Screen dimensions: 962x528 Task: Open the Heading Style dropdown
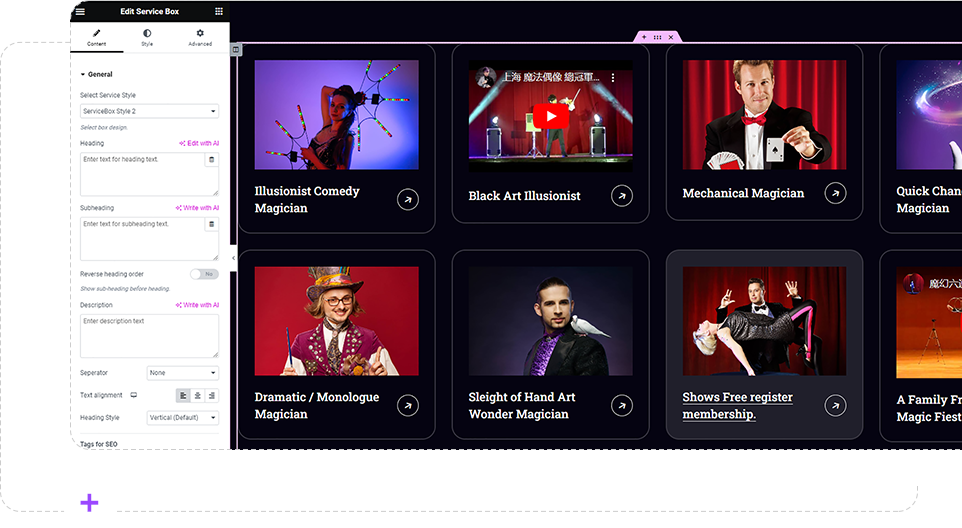click(x=183, y=418)
